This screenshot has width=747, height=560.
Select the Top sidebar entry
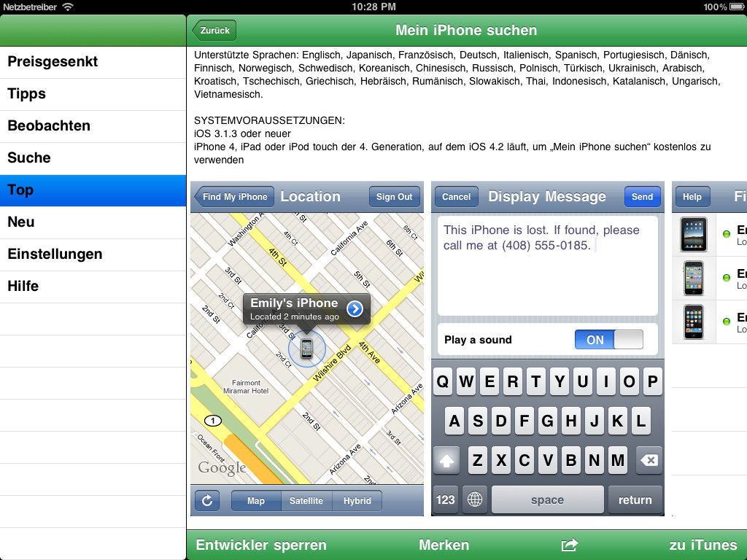93,190
